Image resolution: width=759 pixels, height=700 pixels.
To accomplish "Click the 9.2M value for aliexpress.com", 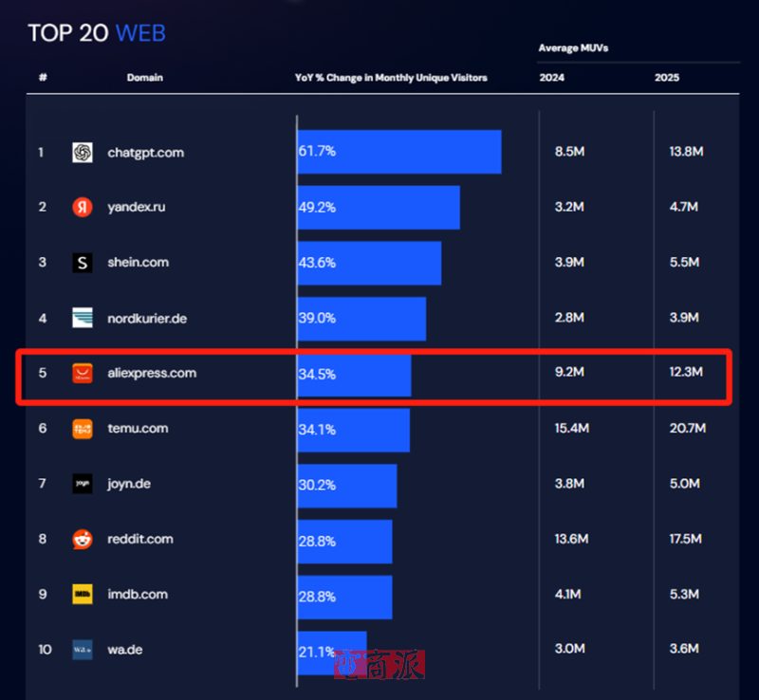I will [570, 372].
